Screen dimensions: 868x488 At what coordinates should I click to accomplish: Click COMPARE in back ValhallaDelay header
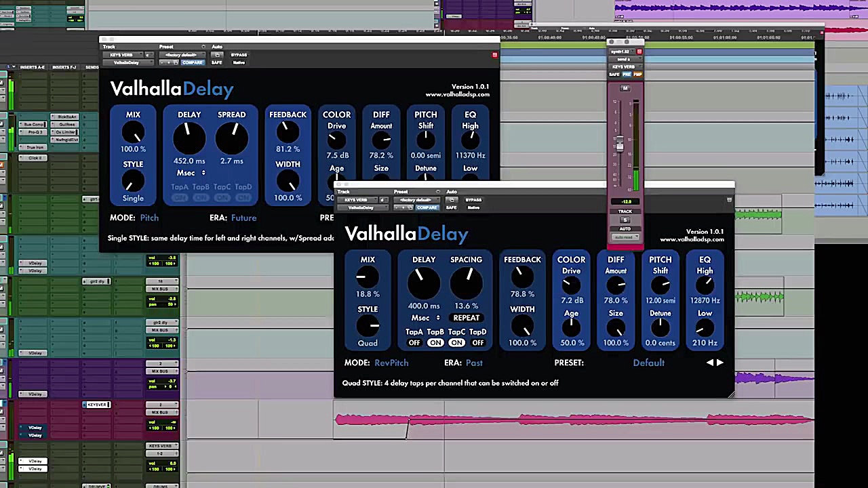pos(193,62)
